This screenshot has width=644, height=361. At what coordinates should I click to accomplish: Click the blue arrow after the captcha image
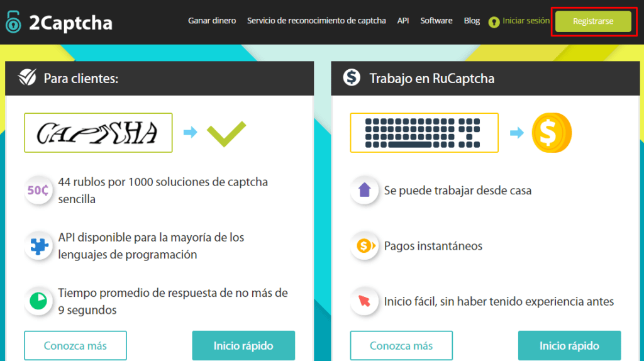pyautogui.click(x=190, y=132)
